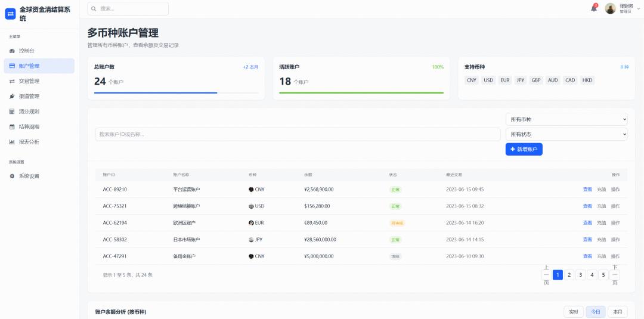Click the 总账户数 blue progress bar
The height and width of the screenshot is (319, 644).
point(156,93)
